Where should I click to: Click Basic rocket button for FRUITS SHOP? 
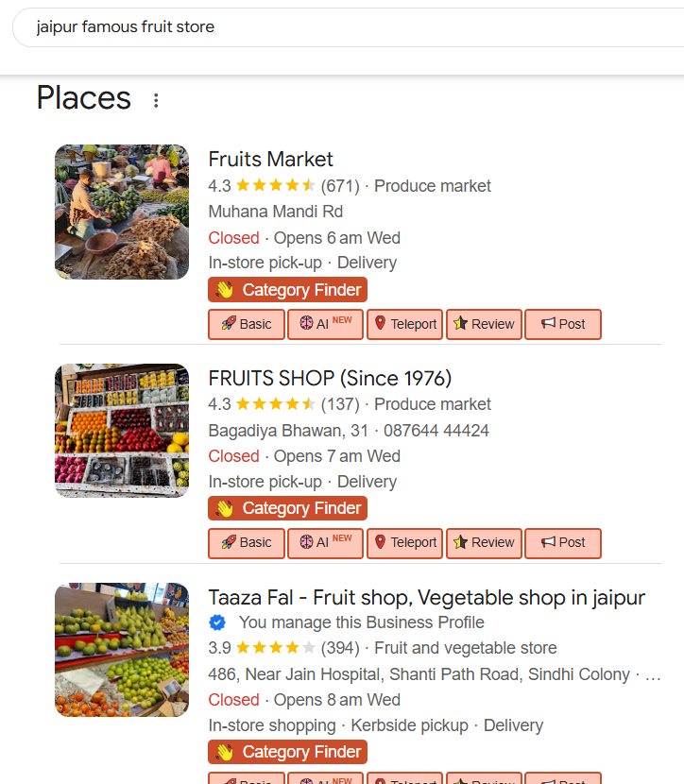coord(246,542)
